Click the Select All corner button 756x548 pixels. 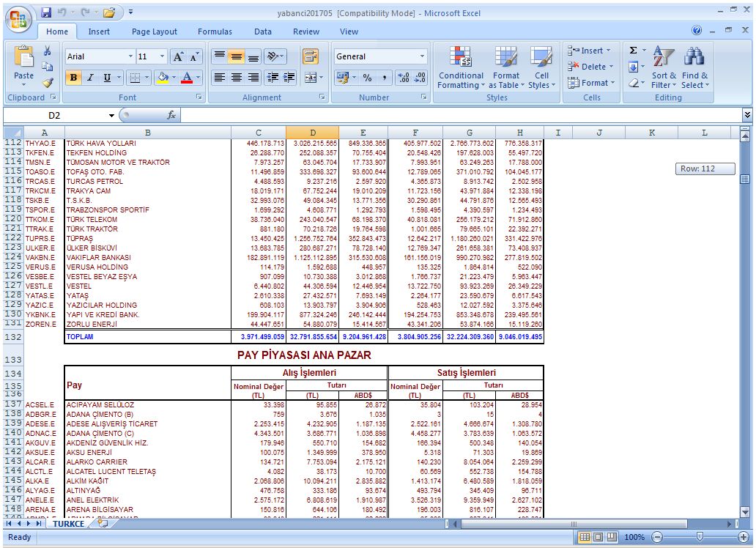13,133
